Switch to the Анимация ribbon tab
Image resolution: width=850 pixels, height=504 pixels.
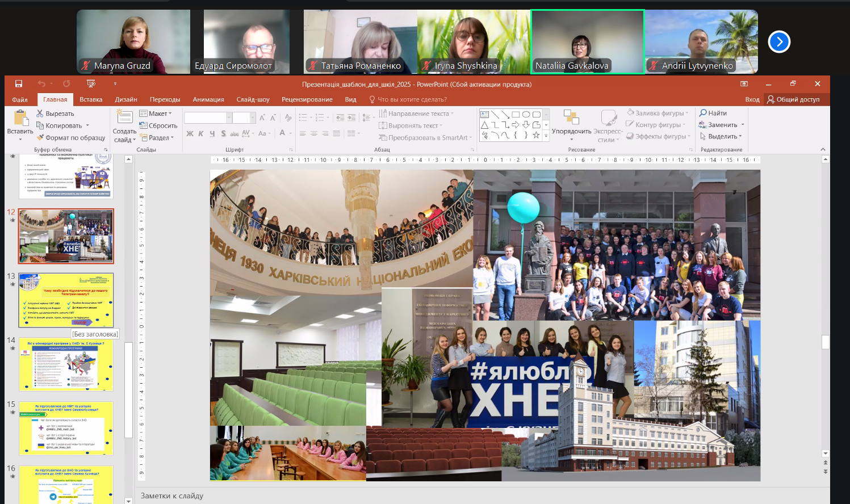(x=208, y=99)
